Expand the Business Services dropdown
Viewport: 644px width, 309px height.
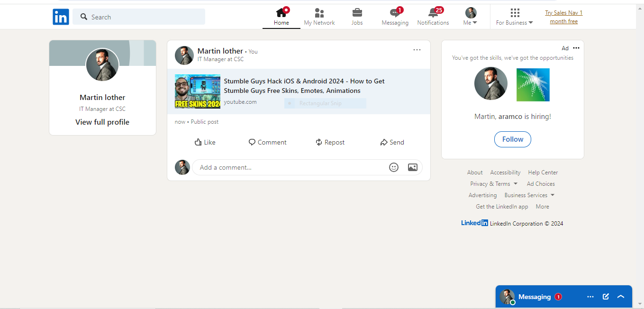529,195
